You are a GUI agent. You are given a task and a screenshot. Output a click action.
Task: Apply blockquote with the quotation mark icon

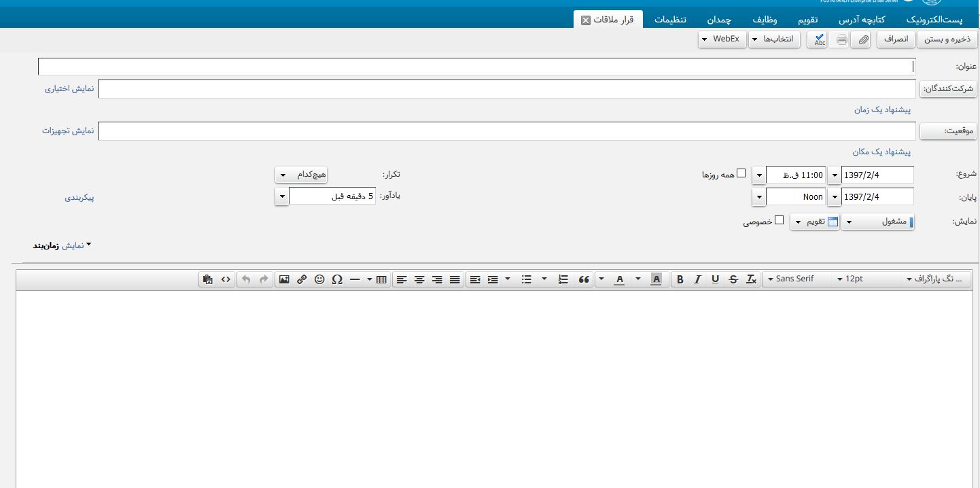[x=584, y=279]
